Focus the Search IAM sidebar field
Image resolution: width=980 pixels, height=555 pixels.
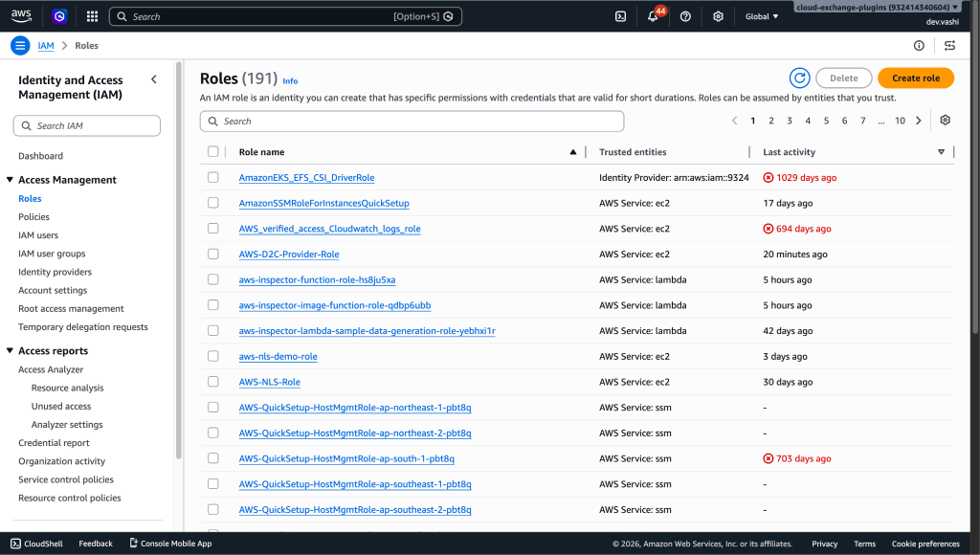pyautogui.click(x=87, y=125)
